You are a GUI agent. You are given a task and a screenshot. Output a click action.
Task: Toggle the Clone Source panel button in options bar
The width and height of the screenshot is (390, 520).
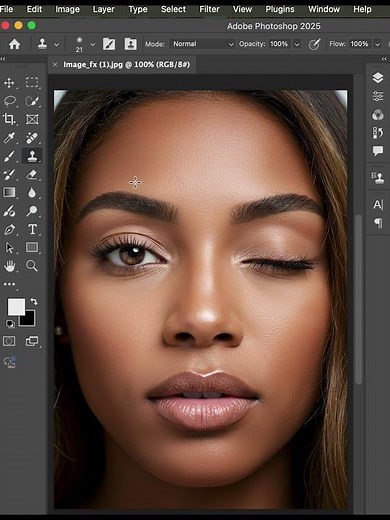[130, 44]
